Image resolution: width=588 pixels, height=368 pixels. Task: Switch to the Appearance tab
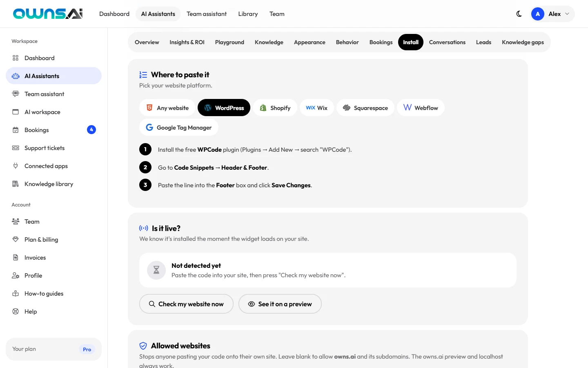point(310,42)
